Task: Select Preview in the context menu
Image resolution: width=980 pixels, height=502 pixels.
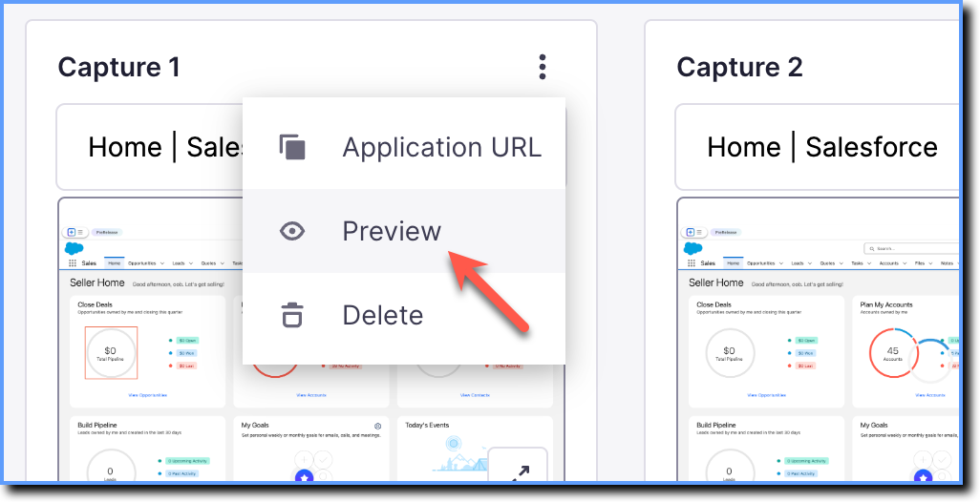Action: tap(404, 231)
